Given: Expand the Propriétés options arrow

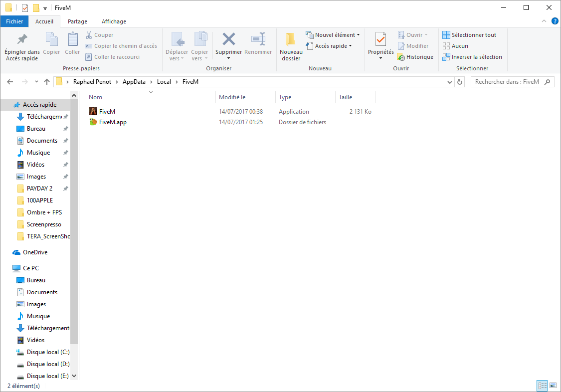Looking at the screenshot, I should 380,58.
